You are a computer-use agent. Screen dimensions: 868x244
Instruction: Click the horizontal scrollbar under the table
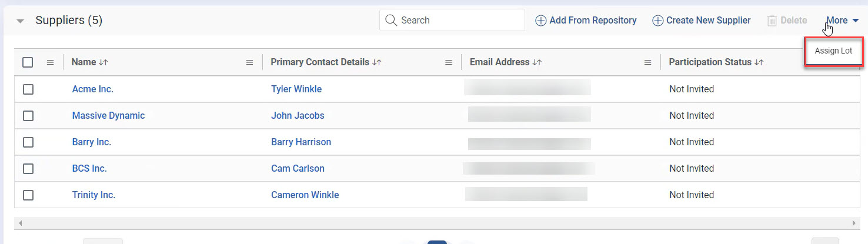click(436, 223)
